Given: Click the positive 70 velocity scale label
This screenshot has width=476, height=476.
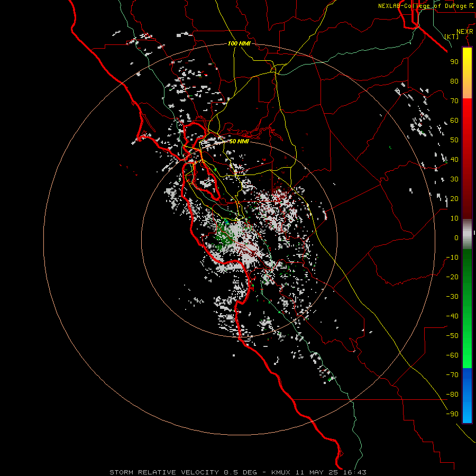Looking at the screenshot, I should [x=454, y=101].
